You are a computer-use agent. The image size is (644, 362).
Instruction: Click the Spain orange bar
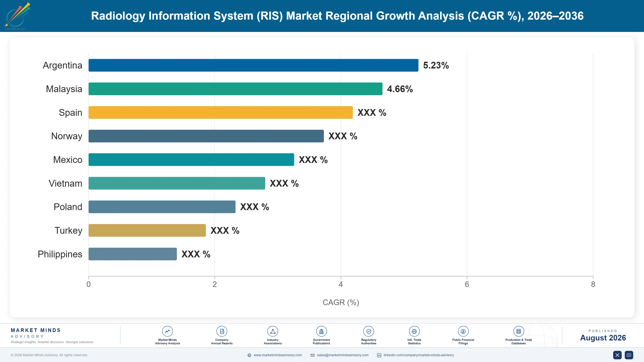pyautogui.click(x=221, y=112)
